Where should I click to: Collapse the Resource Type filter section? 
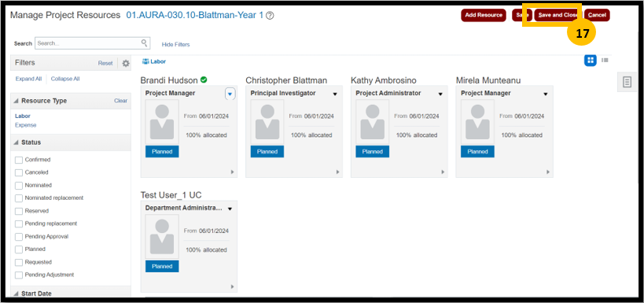tap(16, 102)
